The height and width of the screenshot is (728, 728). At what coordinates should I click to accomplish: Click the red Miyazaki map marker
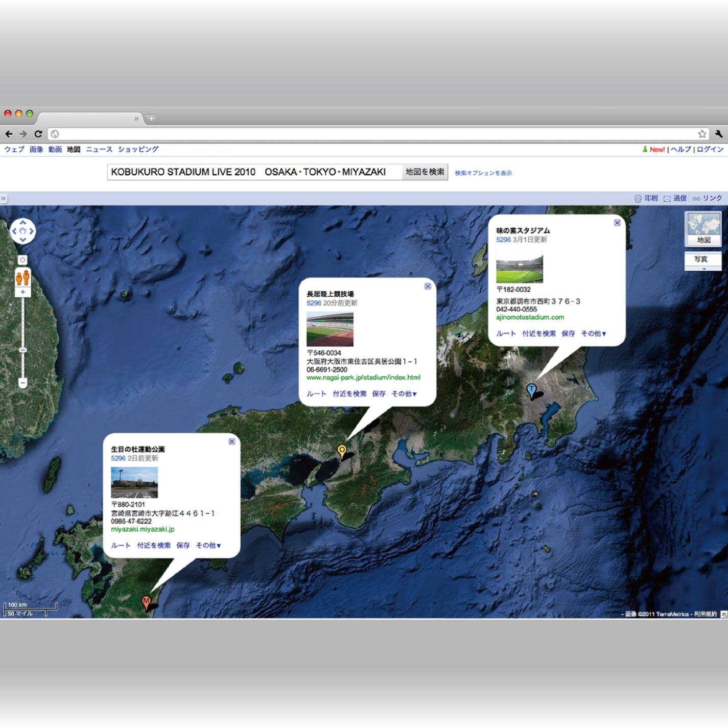pos(146,602)
